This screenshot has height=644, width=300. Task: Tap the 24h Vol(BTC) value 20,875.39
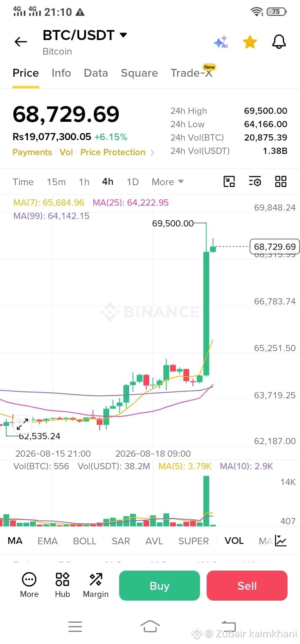(x=265, y=138)
